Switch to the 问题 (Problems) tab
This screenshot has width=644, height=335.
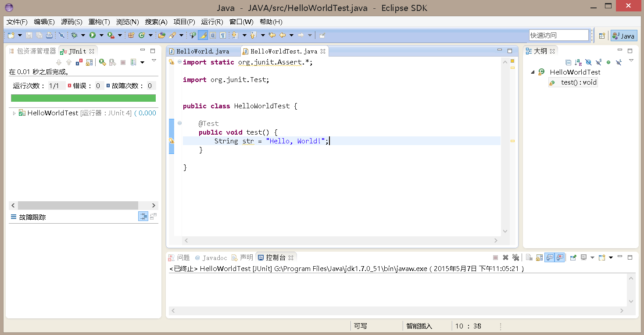[179, 257]
